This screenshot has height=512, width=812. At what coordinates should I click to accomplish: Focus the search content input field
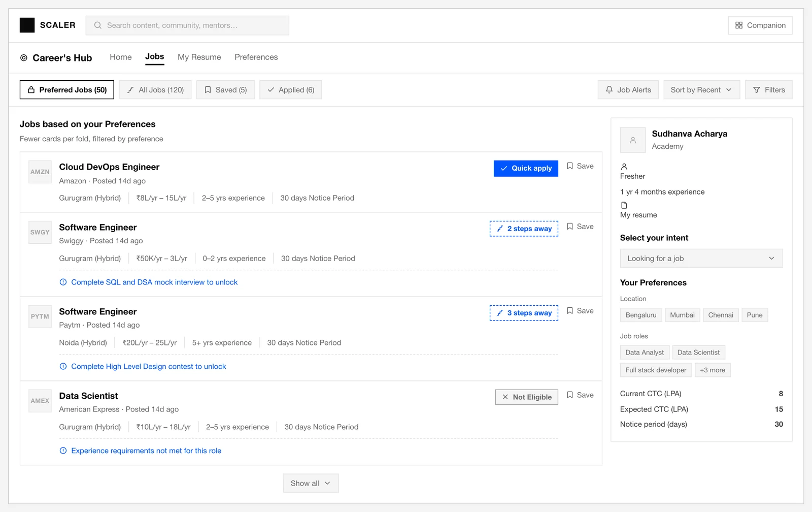(x=187, y=25)
